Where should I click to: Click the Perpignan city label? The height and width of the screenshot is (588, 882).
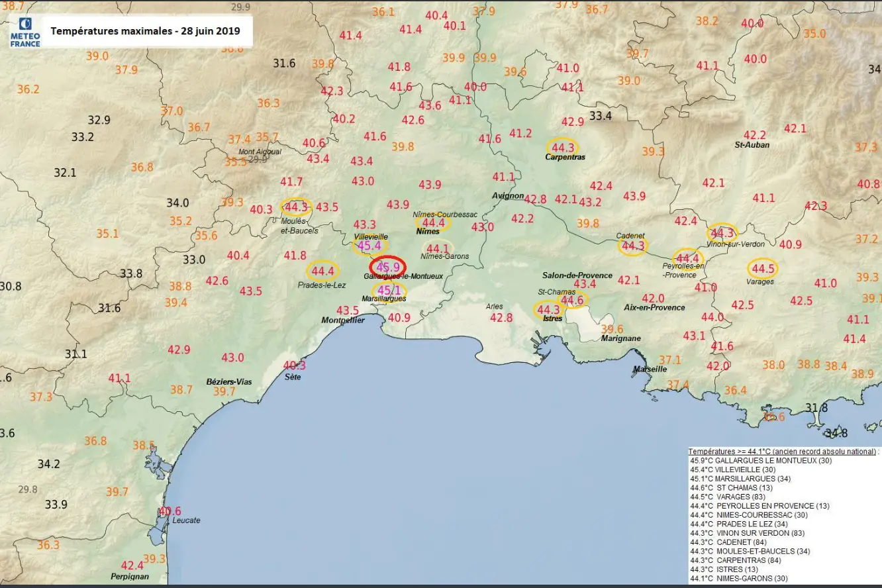coord(130,576)
